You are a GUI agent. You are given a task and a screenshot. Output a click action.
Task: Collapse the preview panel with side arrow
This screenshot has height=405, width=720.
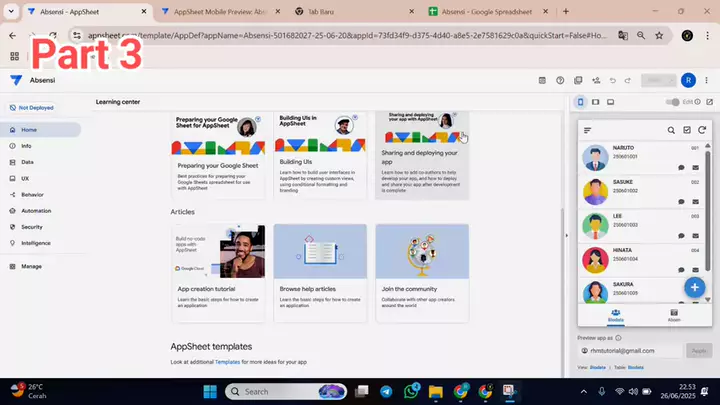(x=568, y=235)
